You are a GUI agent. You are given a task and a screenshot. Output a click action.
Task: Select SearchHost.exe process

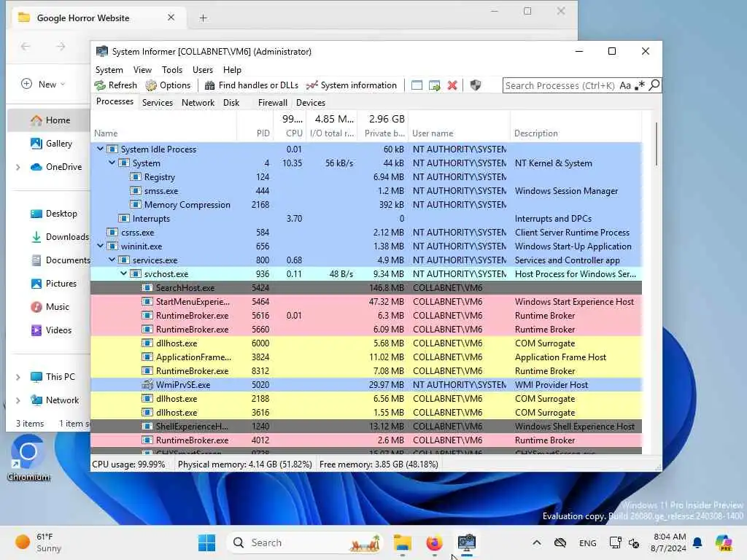[x=366, y=287]
